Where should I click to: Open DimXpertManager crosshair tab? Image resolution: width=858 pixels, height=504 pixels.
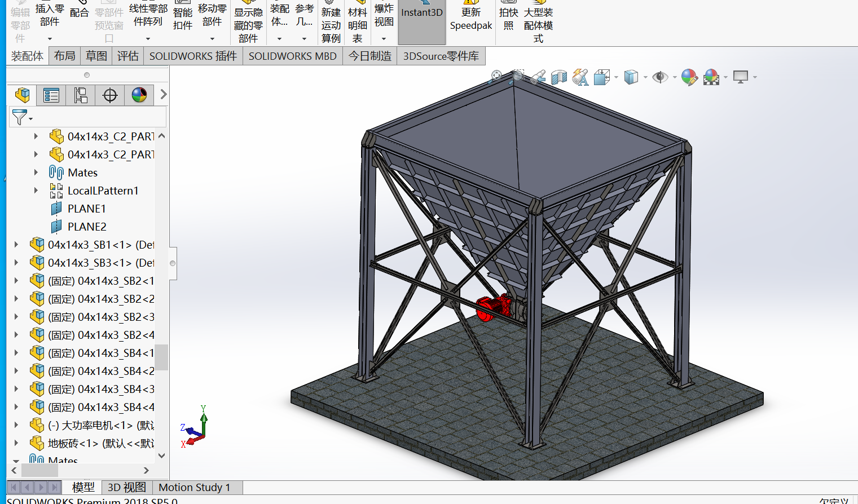click(x=110, y=95)
